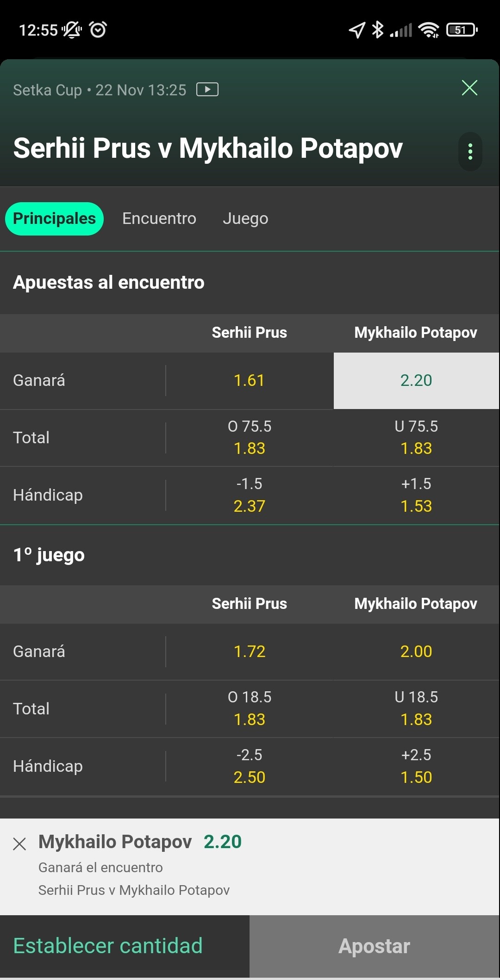
Task: Pick Potapov first game winner at 2.00
Action: 416,651
